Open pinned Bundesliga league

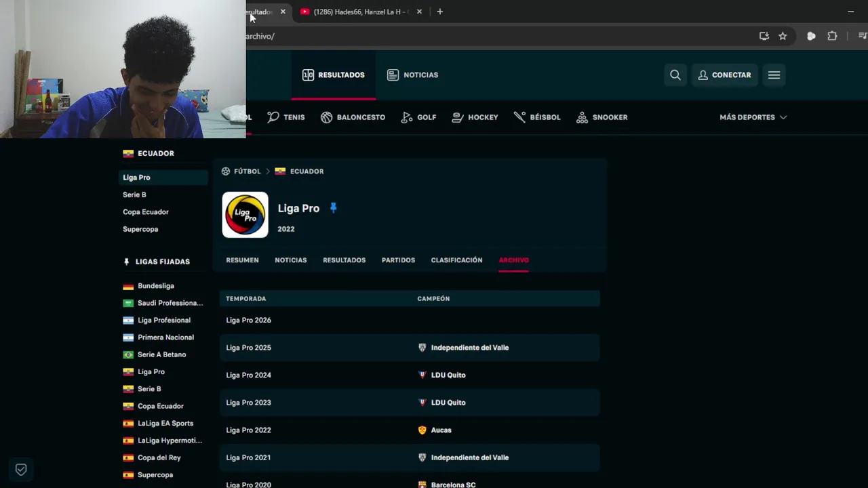[x=155, y=286]
